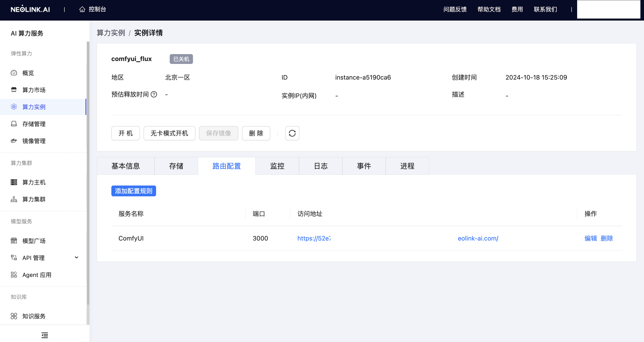Click the 存储管理 disk icon

click(x=14, y=124)
